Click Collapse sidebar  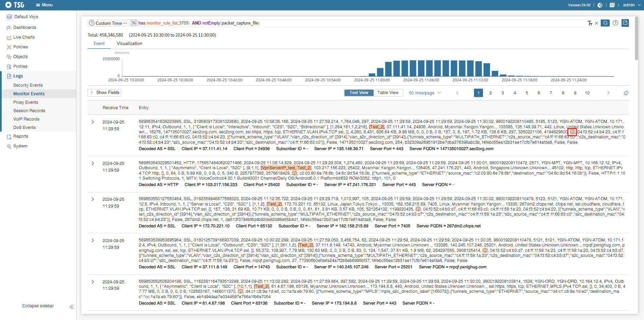pos(38,306)
